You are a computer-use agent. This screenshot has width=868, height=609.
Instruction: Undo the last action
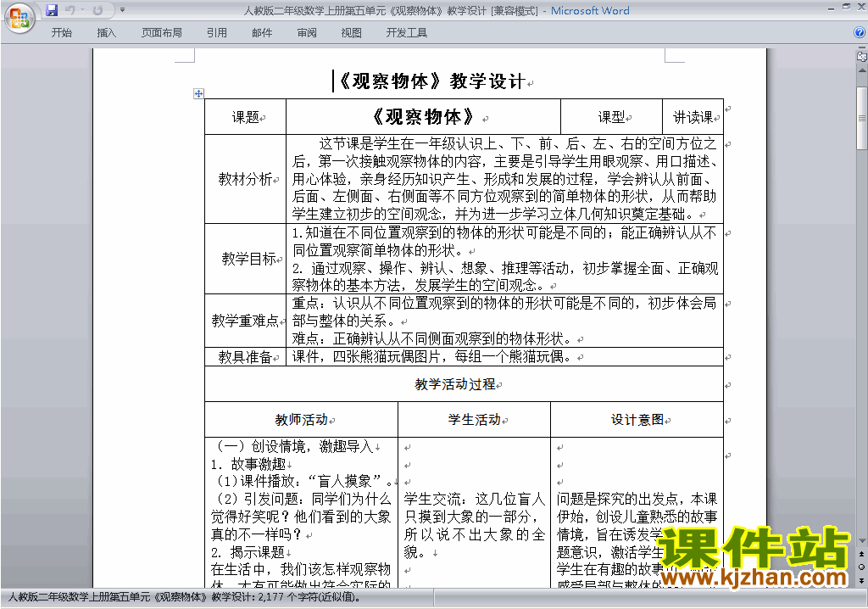click(70, 10)
